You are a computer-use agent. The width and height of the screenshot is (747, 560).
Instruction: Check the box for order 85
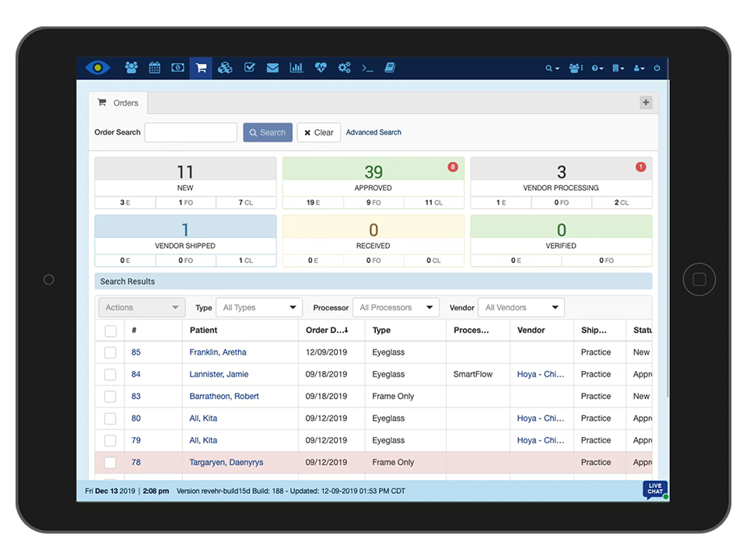(x=110, y=352)
